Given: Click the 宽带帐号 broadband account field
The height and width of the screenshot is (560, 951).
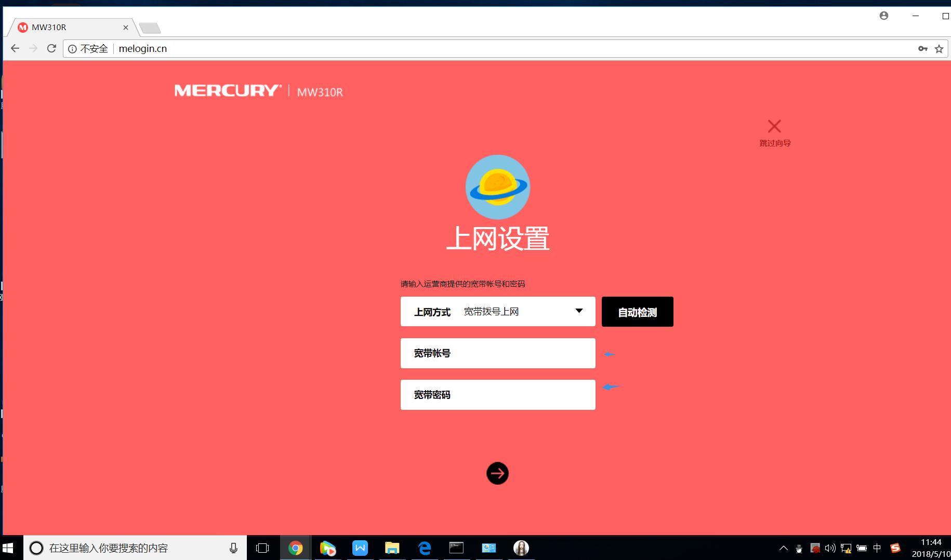Looking at the screenshot, I should pyautogui.click(x=497, y=353).
